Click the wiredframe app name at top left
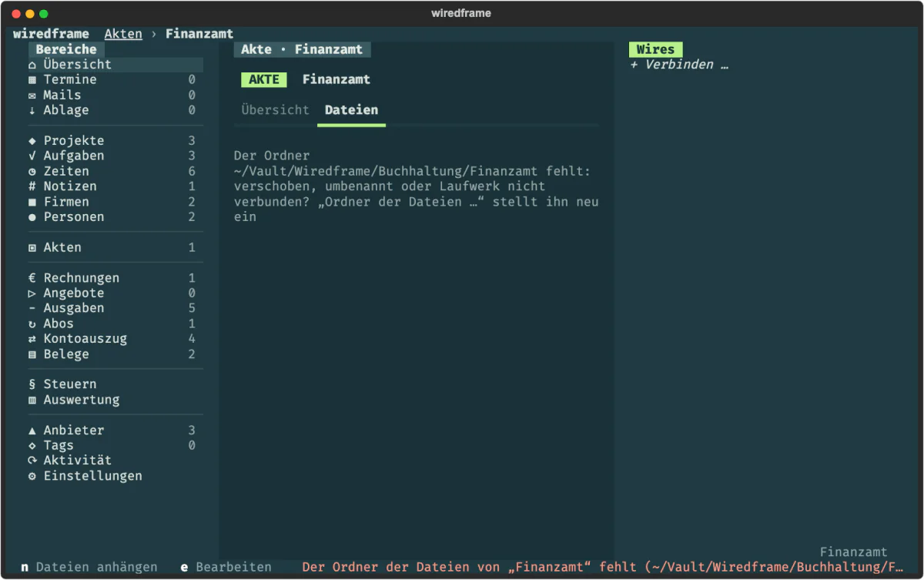The image size is (924, 580). 51,34
